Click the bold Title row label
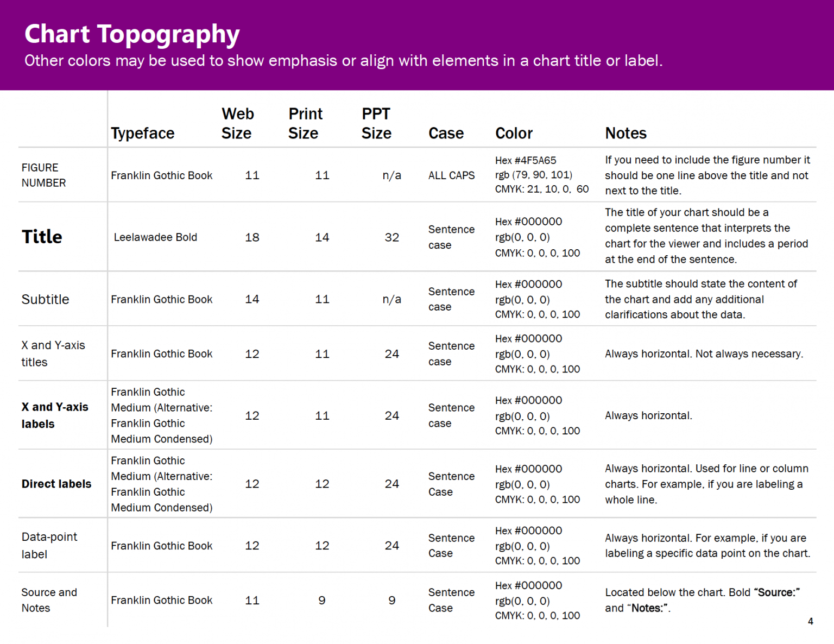This screenshot has height=644, width=834. click(42, 237)
